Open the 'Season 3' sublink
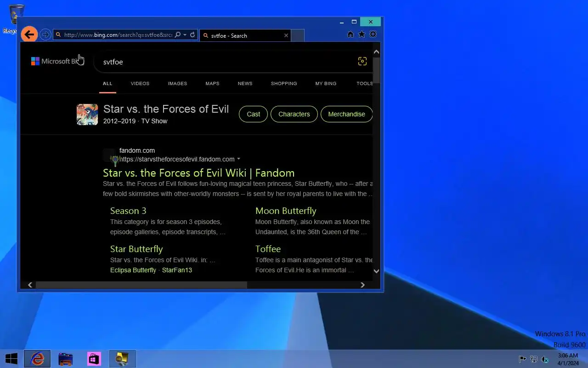 (128, 211)
